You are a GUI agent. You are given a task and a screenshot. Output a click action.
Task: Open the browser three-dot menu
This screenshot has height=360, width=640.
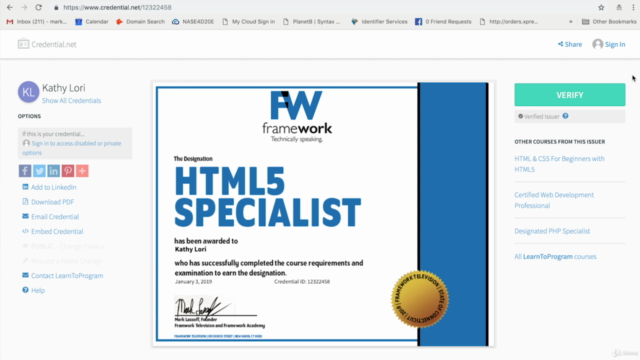pos(633,7)
